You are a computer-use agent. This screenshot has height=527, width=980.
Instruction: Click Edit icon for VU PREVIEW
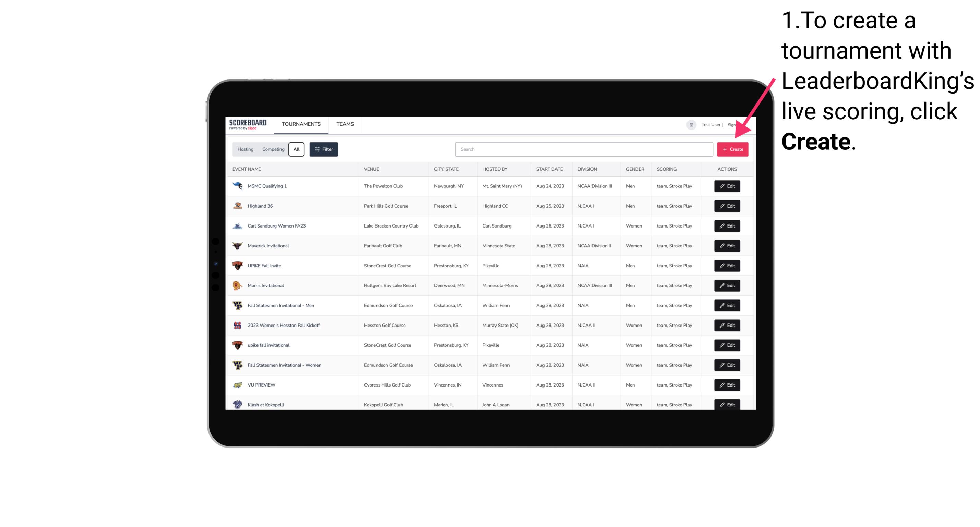point(727,385)
